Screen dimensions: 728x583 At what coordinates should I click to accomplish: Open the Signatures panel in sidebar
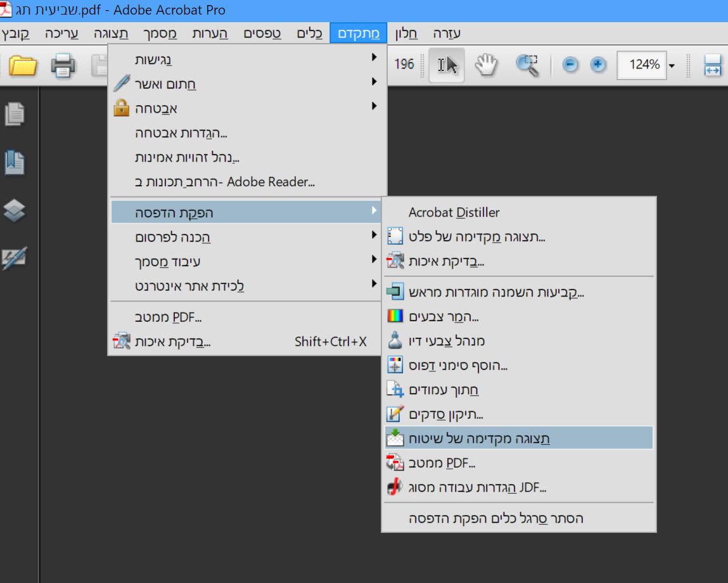(x=15, y=259)
